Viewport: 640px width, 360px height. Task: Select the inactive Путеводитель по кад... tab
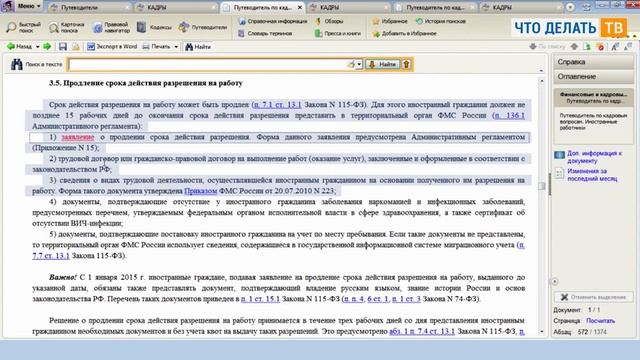coord(435,7)
